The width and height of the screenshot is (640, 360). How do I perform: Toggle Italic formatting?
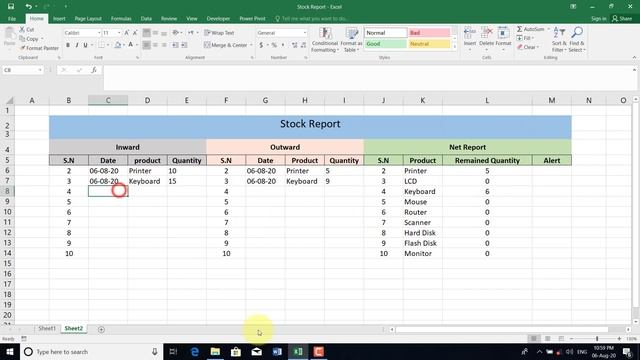coord(77,45)
